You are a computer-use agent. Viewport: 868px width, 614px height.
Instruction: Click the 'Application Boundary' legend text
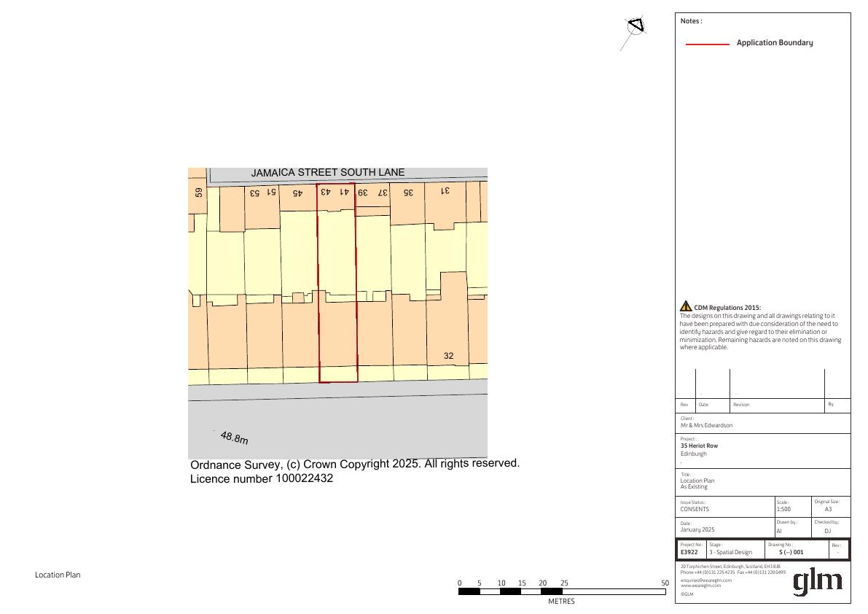(x=775, y=42)
